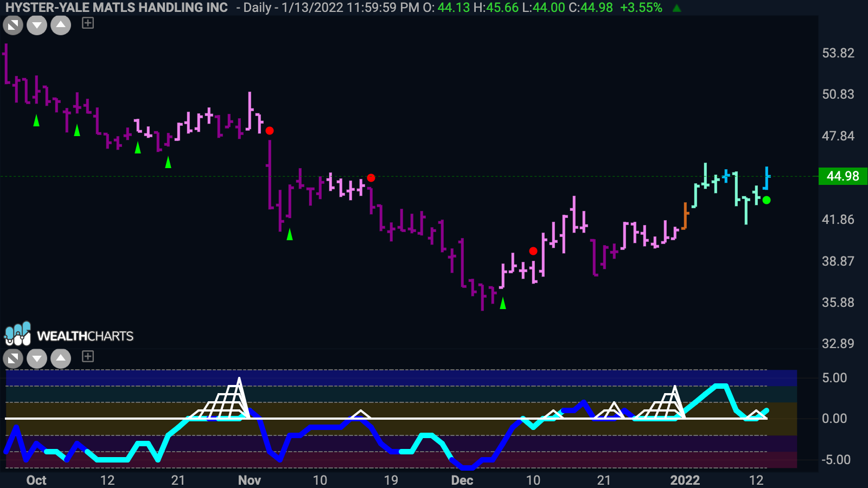Click the 38.87 price axis label

[x=838, y=261]
